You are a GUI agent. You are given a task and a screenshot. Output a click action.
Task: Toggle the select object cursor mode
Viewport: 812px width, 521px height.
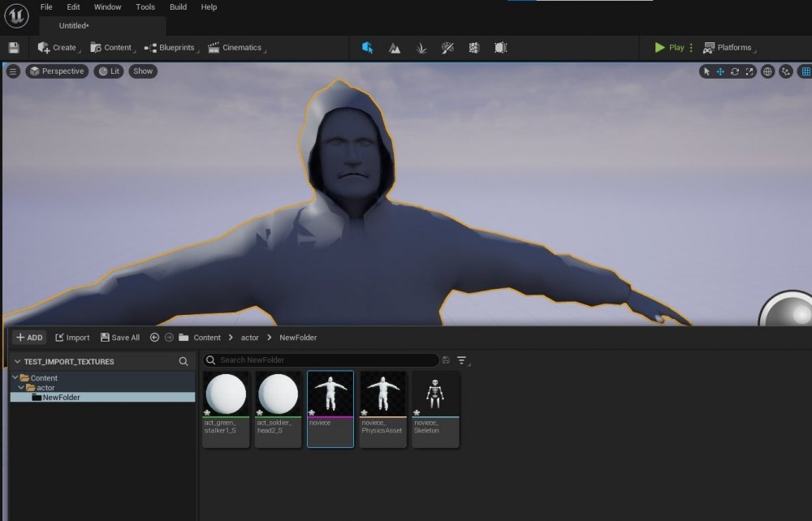pyautogui.click(x=706, y=71)
